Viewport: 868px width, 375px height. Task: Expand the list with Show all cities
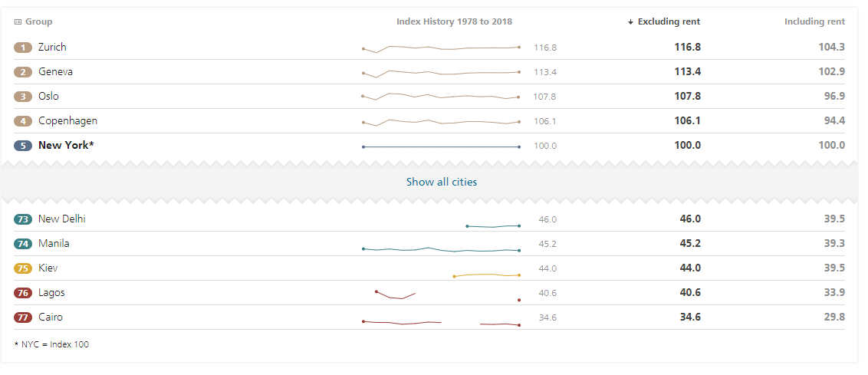441,183
